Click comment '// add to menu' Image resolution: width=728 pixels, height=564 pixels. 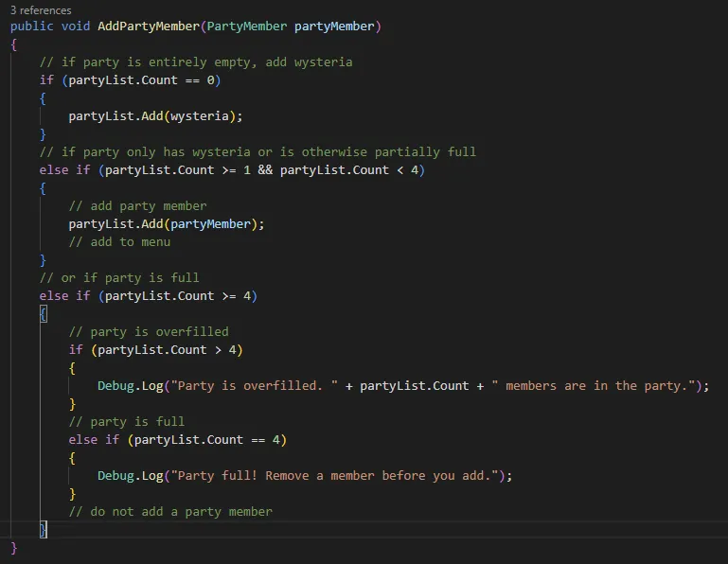tap(119, 242)
